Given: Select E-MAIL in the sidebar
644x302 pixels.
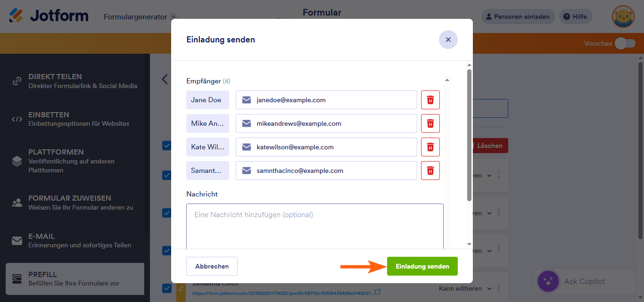Looking at the screenshot, I should tap(74, 240).
